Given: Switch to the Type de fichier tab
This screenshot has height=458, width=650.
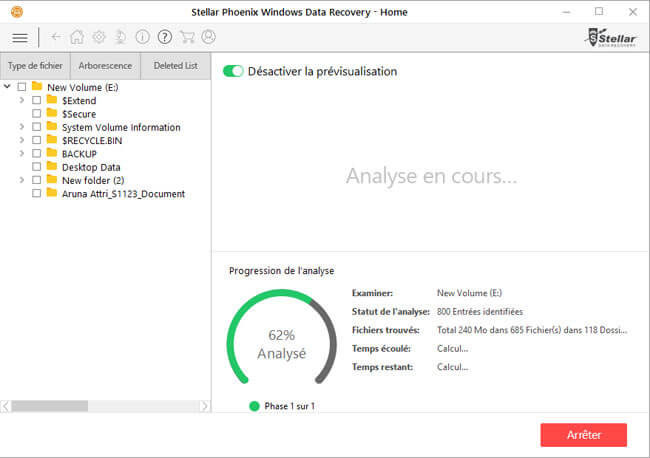Looking at the screenshot, I should (35, 66).
